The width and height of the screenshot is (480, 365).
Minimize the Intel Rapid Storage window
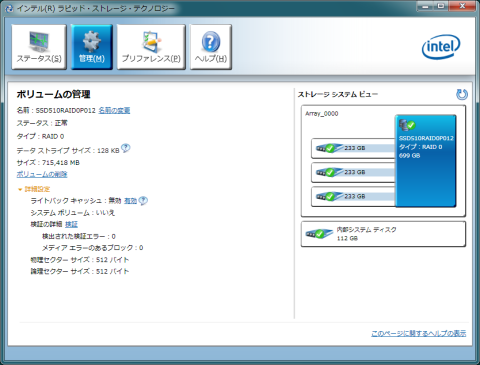425,6
